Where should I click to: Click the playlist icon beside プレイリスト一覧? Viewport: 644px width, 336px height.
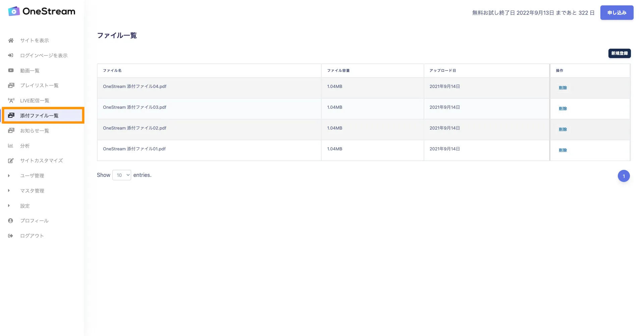pyautogui.click(x=11, y=85)
